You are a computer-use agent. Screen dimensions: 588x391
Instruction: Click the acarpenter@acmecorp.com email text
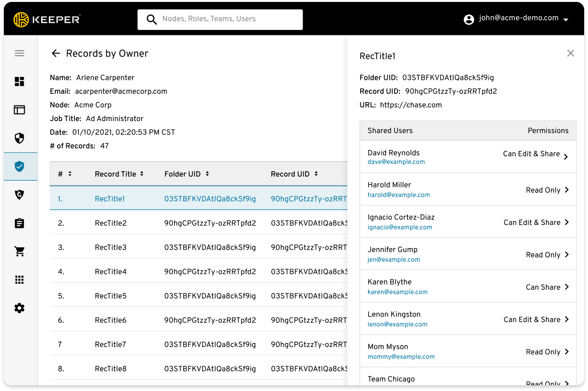click(x=121, y=91)
